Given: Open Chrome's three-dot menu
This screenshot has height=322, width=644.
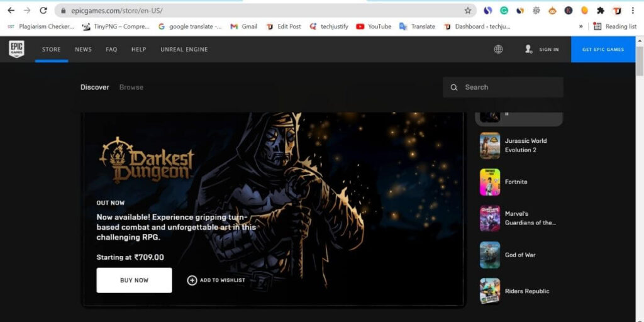Looking at the screenshot, I should [633, 11].
